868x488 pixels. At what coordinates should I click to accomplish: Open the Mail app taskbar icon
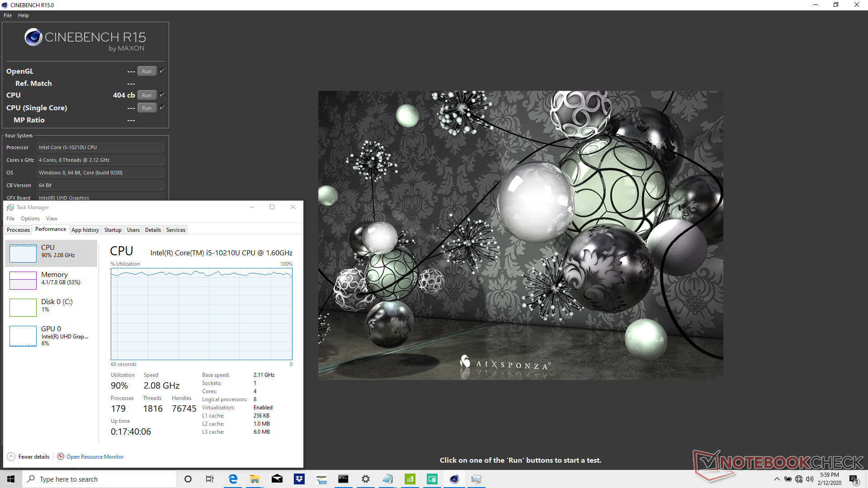click(277, 479)
